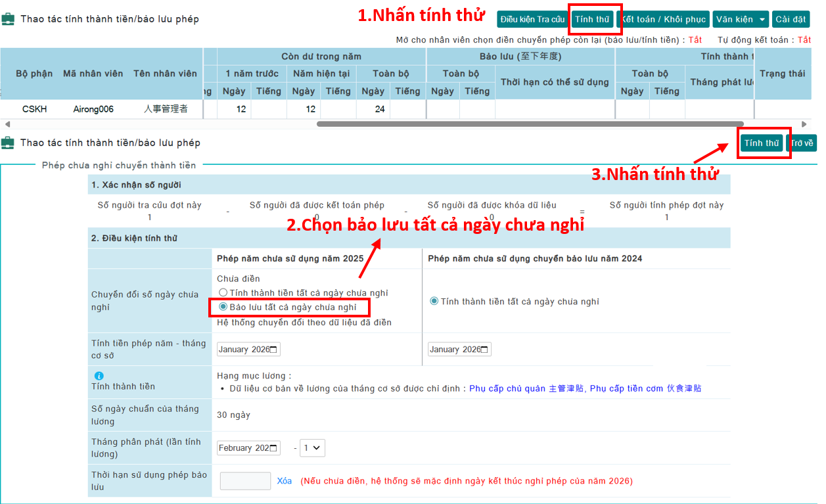Open calendar picker in the February distribution month field

pos(274,448)
